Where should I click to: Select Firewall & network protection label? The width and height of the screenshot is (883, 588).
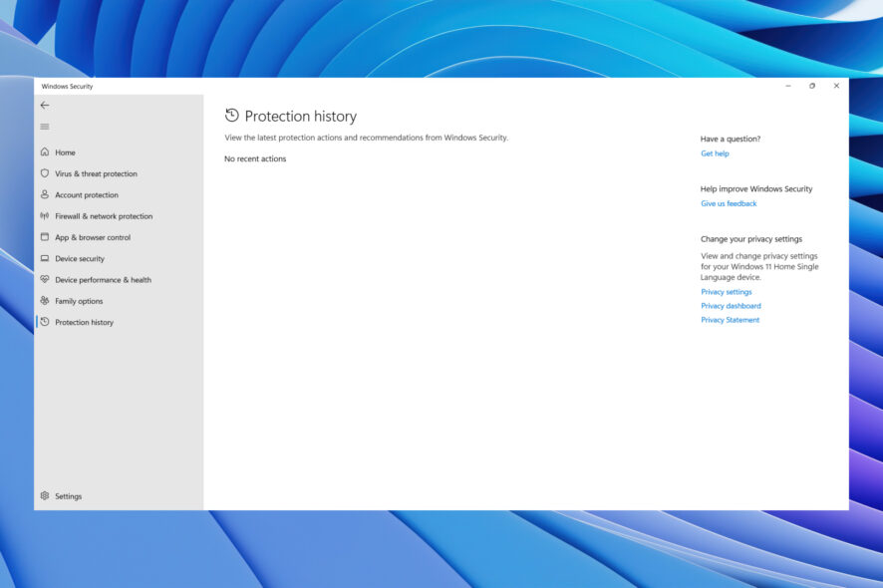click(x=104, y=216)
